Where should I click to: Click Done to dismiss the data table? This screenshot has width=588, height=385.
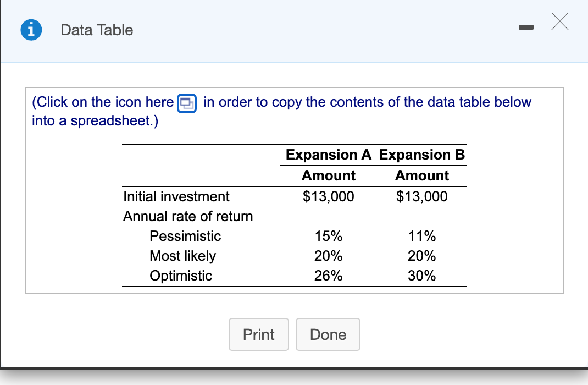coord(328,334)
